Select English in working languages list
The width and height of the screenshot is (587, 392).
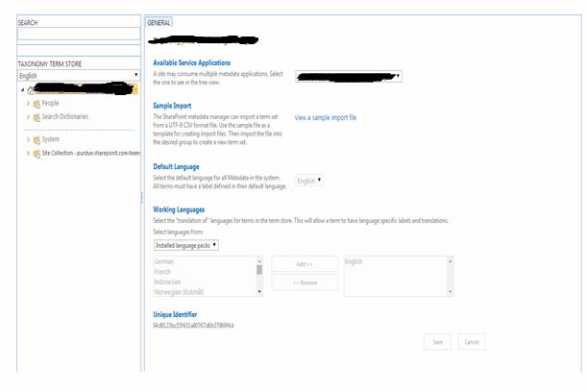coord(354,261)
